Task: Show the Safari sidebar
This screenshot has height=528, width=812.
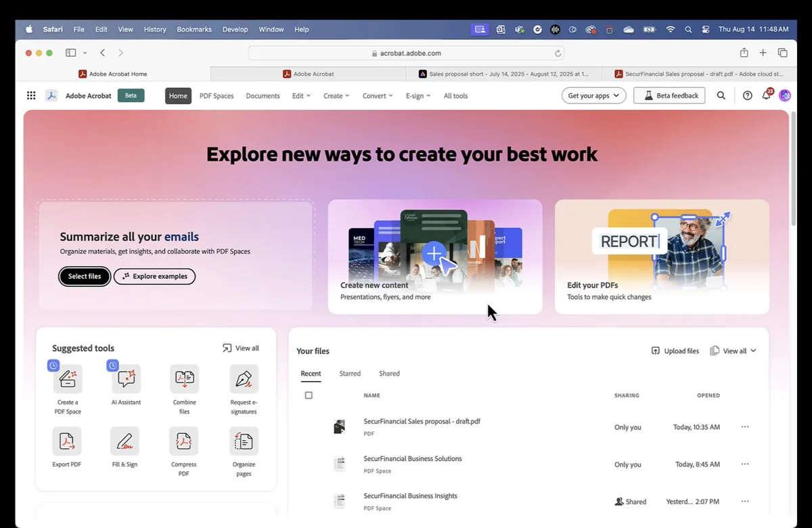Action: click(70, 53)
